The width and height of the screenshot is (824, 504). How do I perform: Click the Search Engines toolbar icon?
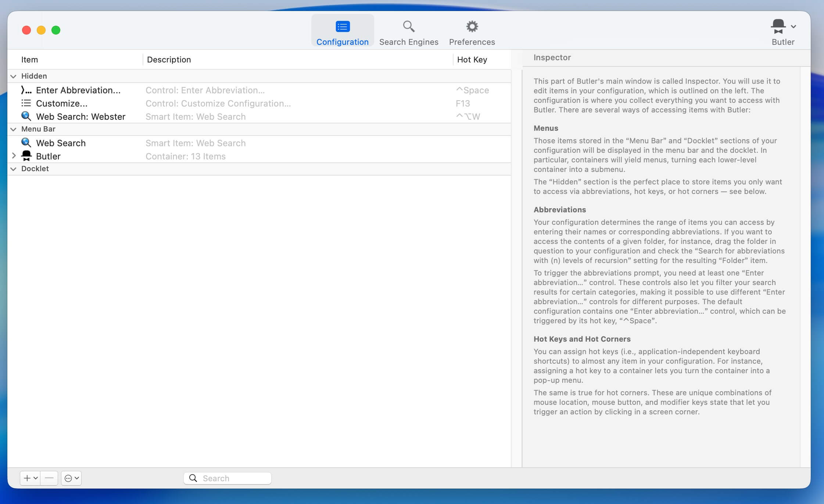click(x=408, y=26)
